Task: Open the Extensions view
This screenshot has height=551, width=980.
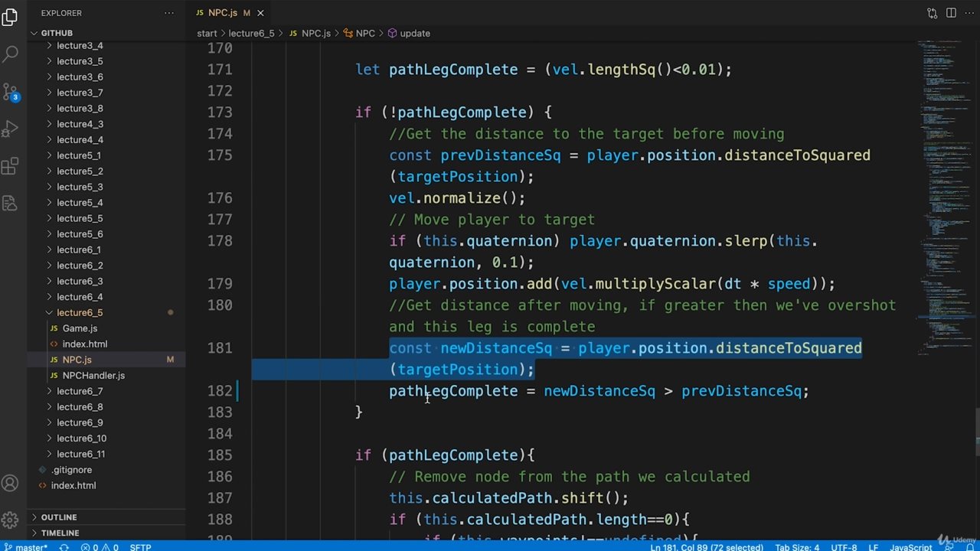Action: [11, 166]
